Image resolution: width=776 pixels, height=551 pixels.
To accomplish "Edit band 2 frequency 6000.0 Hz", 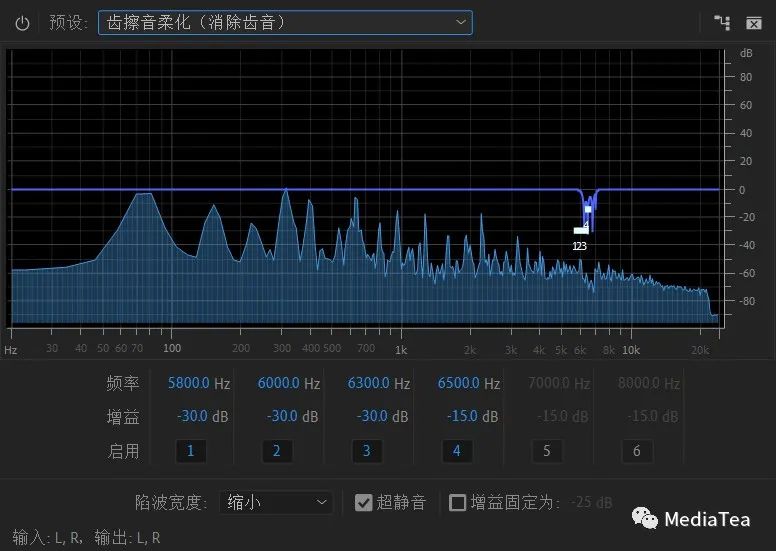I will (x=289, y=383).
